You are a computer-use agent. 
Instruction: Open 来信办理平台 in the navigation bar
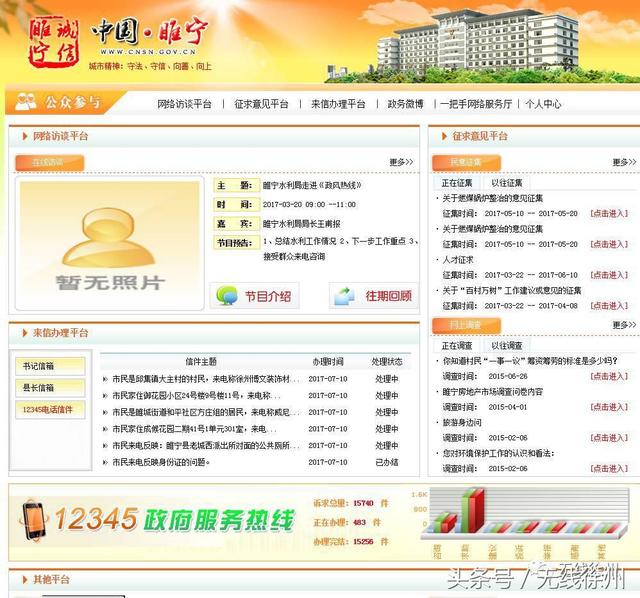click(338, 104)
